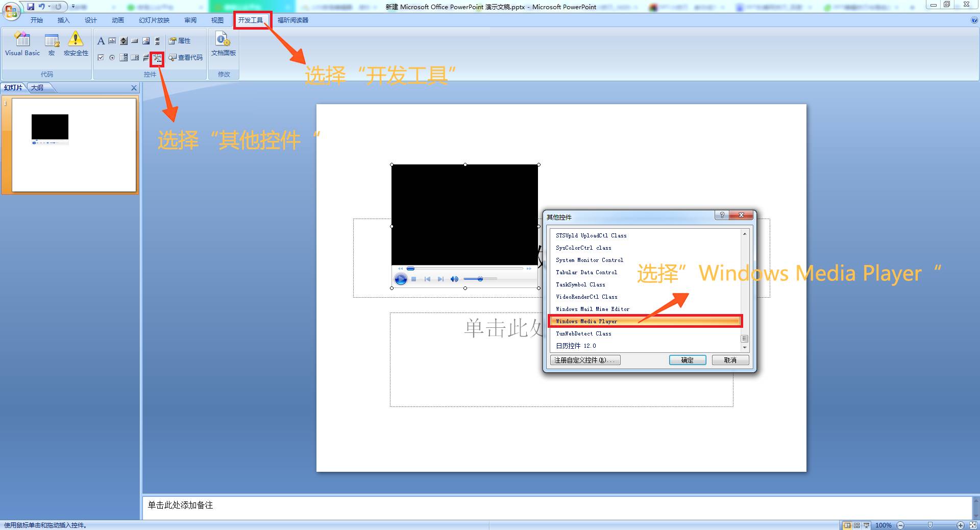Viewport: 980px width, 530px height.
Task: Select the Check Box control
Action: pos(101,58)
